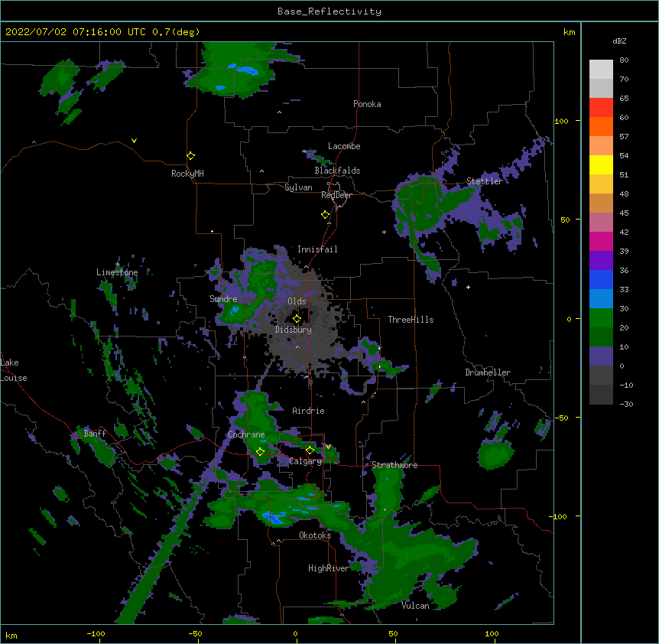Click the Lake Louise map label
Viewport: 659px width, 644px height.
(x=14, y=370)
